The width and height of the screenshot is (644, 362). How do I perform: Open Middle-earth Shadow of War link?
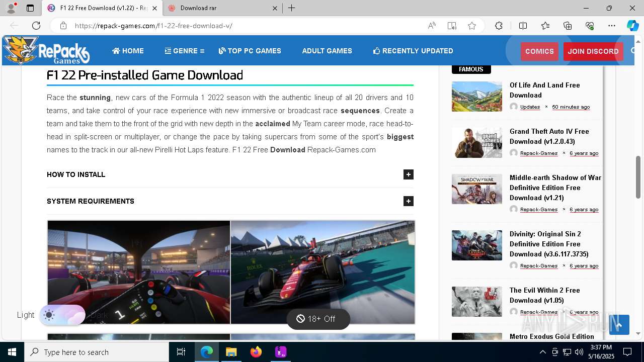555,188
